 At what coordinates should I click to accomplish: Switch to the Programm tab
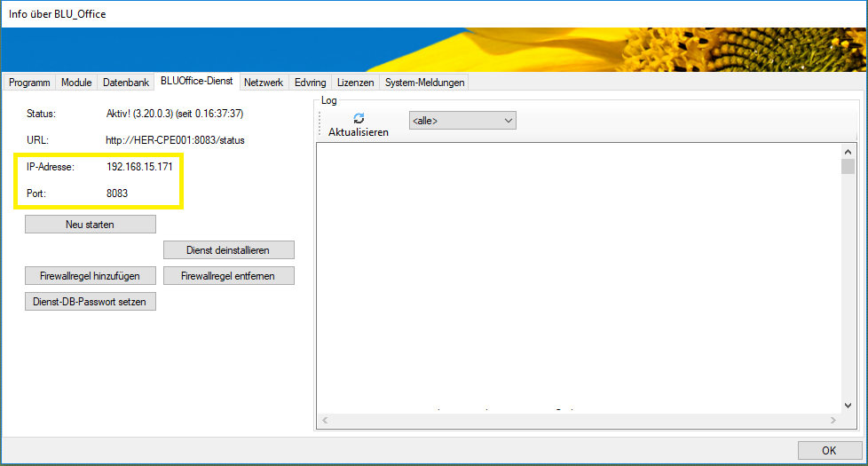(29, 83)
